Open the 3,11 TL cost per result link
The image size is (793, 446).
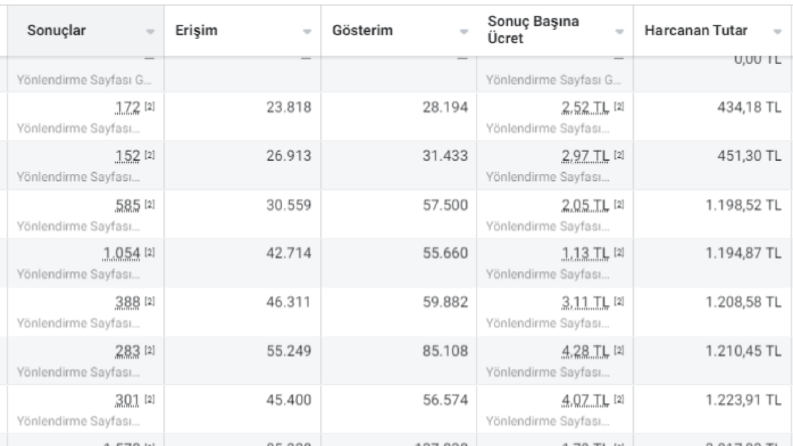(x=585, y=302)
